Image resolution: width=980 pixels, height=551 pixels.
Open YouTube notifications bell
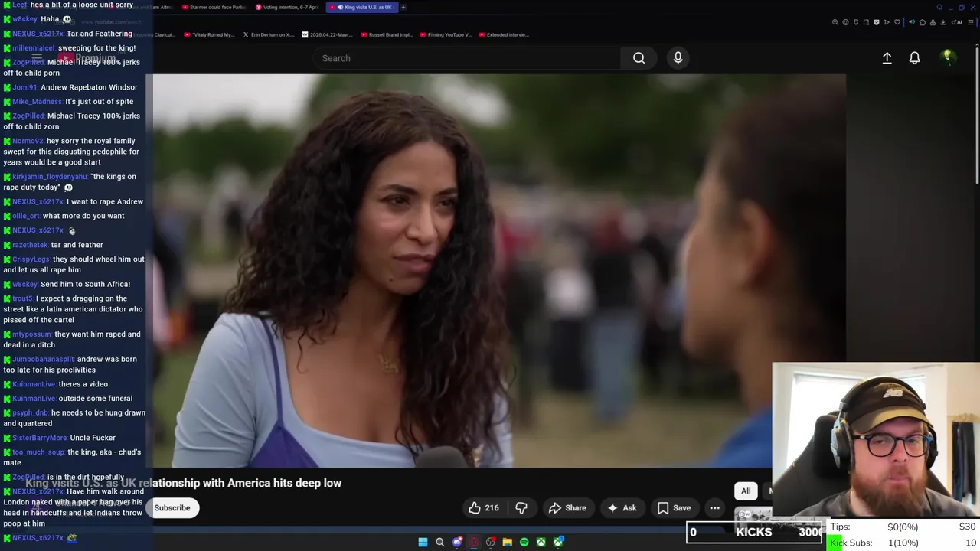point(914,58)
